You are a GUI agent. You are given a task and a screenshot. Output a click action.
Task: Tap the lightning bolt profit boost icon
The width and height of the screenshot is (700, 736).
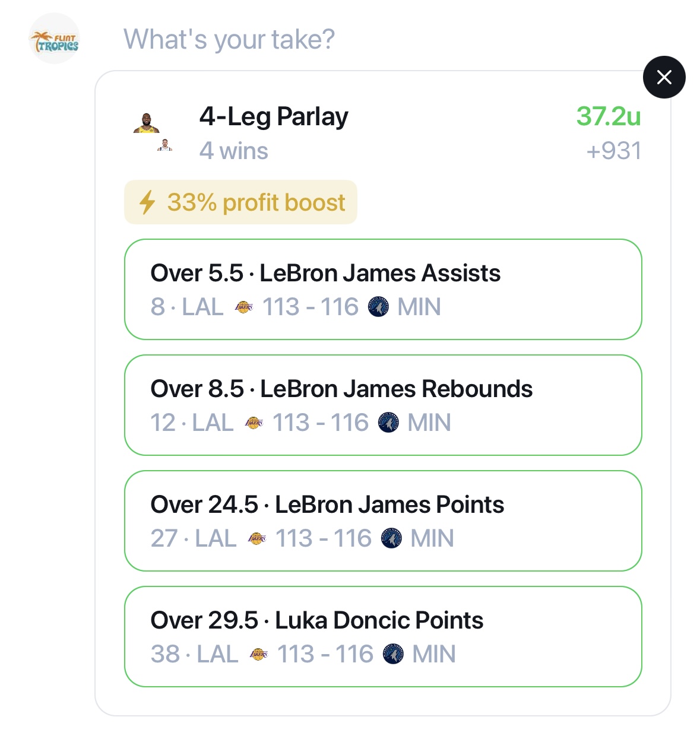coord(147,202)
